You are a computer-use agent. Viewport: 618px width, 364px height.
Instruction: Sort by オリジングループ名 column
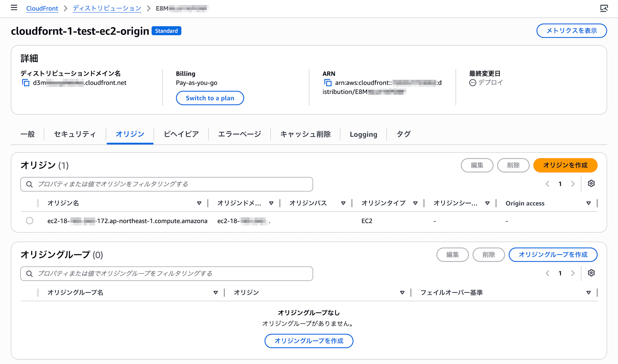coord(216,293)
